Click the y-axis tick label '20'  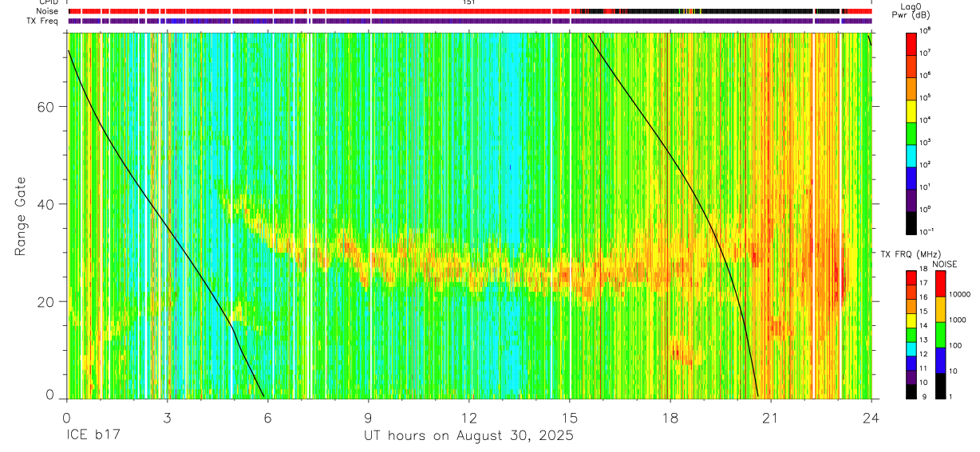coord(45,301)
